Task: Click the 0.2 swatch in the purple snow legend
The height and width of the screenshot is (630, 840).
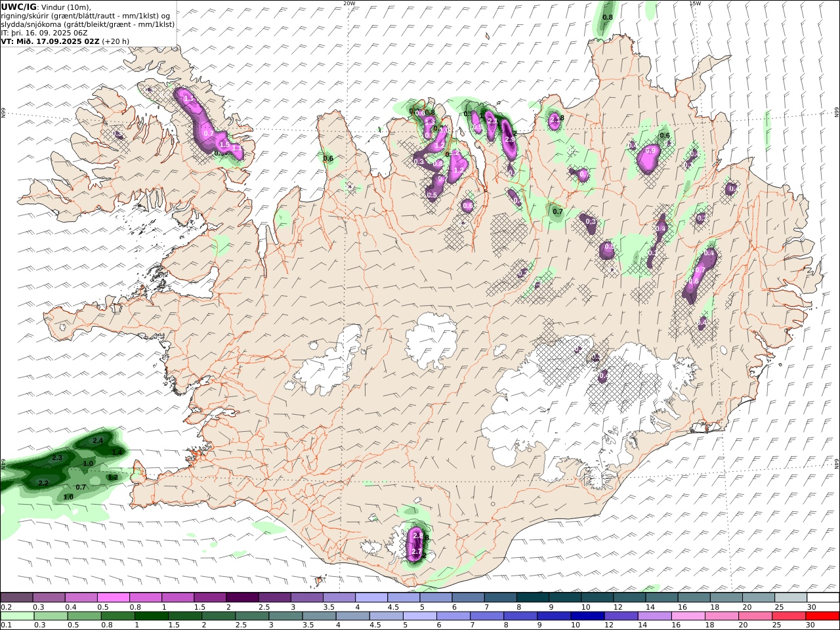Action: (16, 597)
